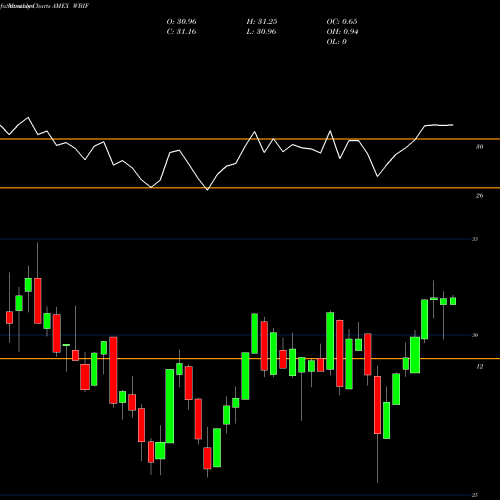Click the price axis label 25
The width and height of the screenshot is (500, 500).
click(475, 495)
